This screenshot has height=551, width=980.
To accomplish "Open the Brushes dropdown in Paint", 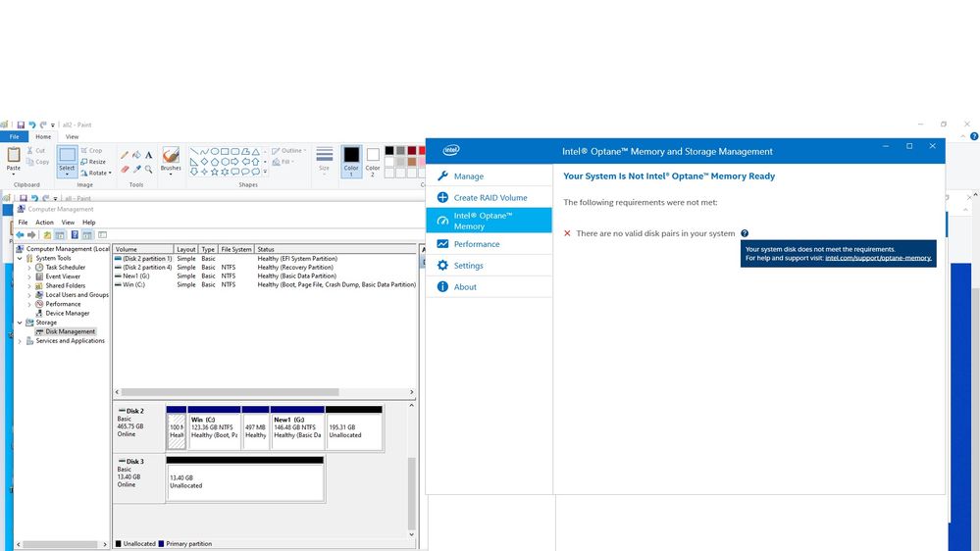I will pos(171,173).
